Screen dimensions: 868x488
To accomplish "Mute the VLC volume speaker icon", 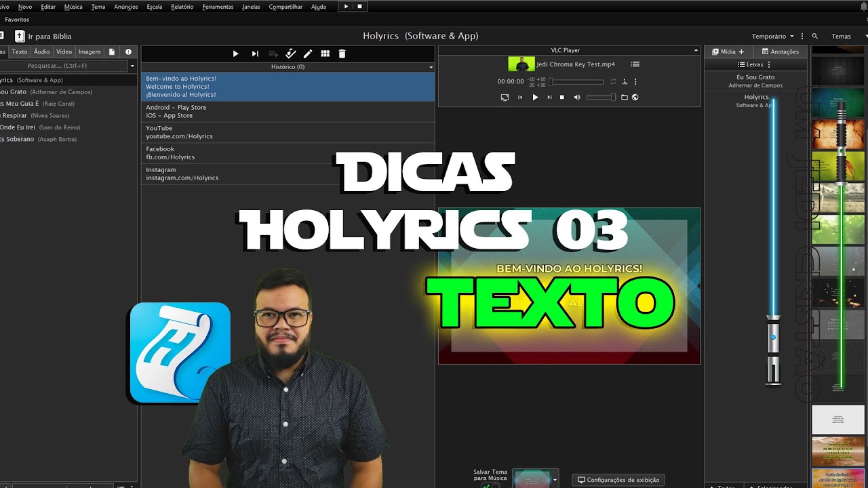I will (x=577, y=98).
